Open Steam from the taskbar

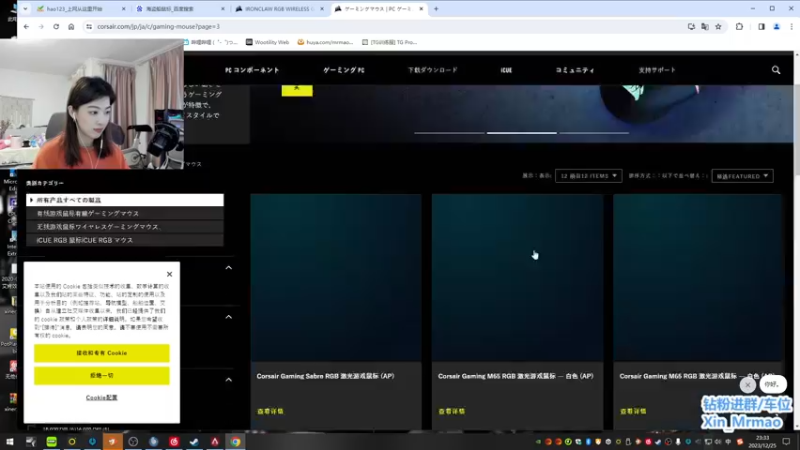tap(194, 441)
